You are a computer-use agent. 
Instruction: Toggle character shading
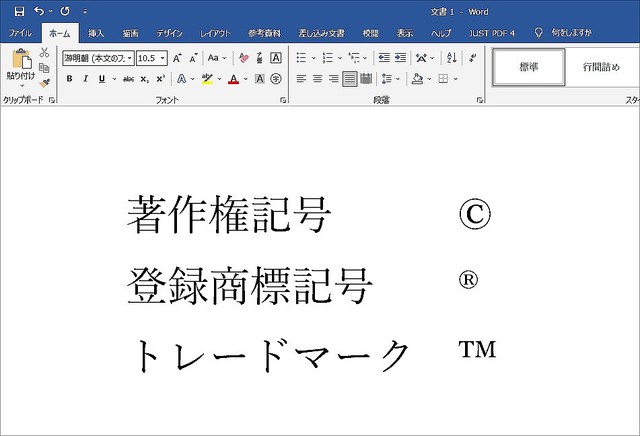coord(260,79)
